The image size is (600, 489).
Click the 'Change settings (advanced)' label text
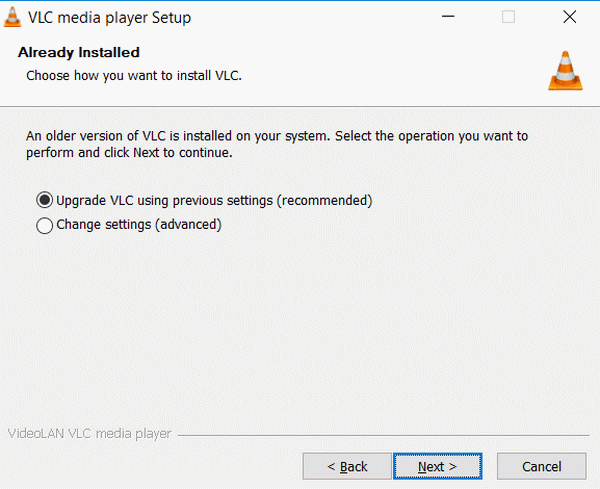pyautogui.click(x=138, y=225)
